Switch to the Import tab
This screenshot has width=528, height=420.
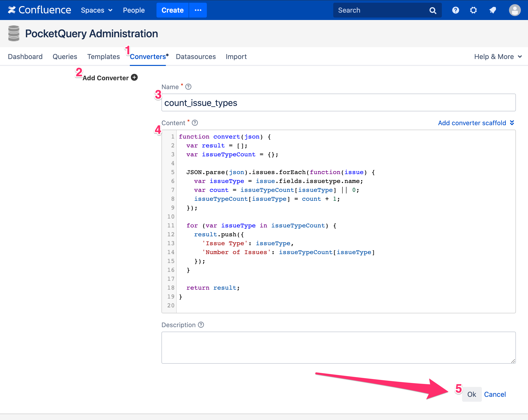click(236, 57)
